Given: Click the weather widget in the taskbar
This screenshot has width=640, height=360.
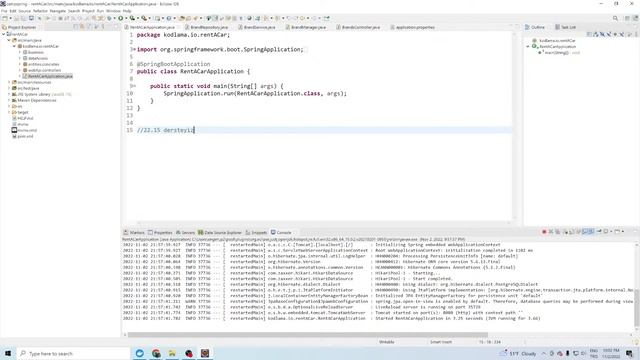Looking at the screenshot, I should pos(518,353).
